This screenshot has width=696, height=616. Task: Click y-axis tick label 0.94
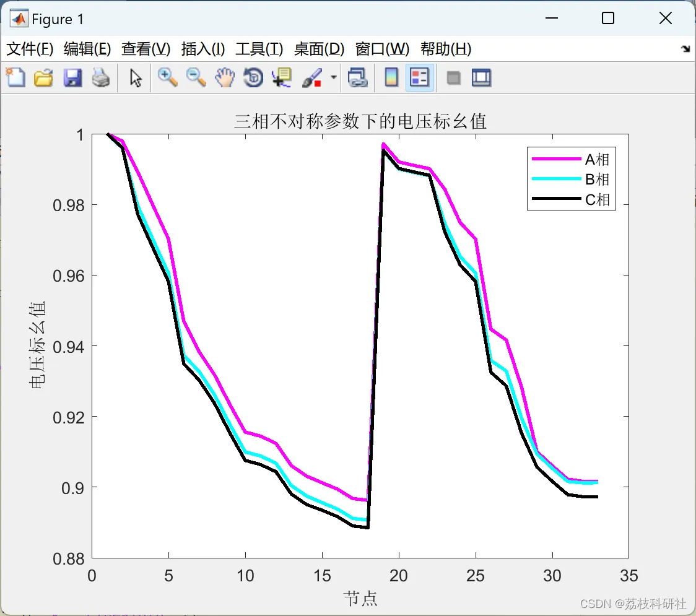coord(68,347)
